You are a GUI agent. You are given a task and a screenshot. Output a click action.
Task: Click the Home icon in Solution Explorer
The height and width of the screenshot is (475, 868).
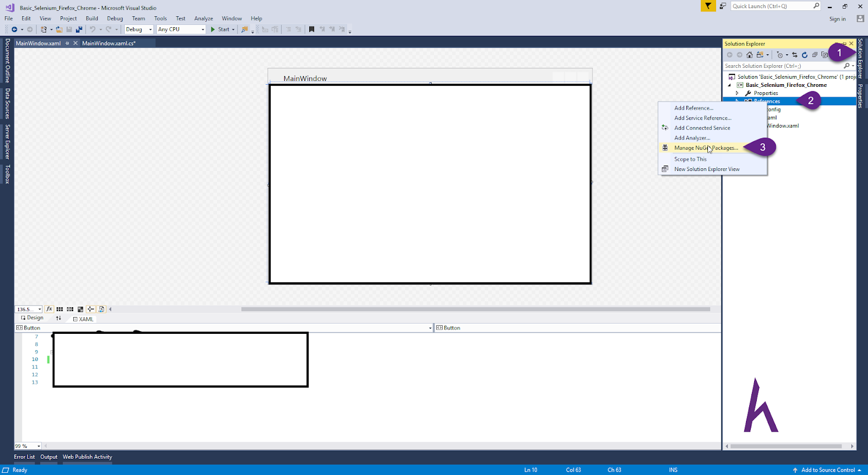point(750,55)
